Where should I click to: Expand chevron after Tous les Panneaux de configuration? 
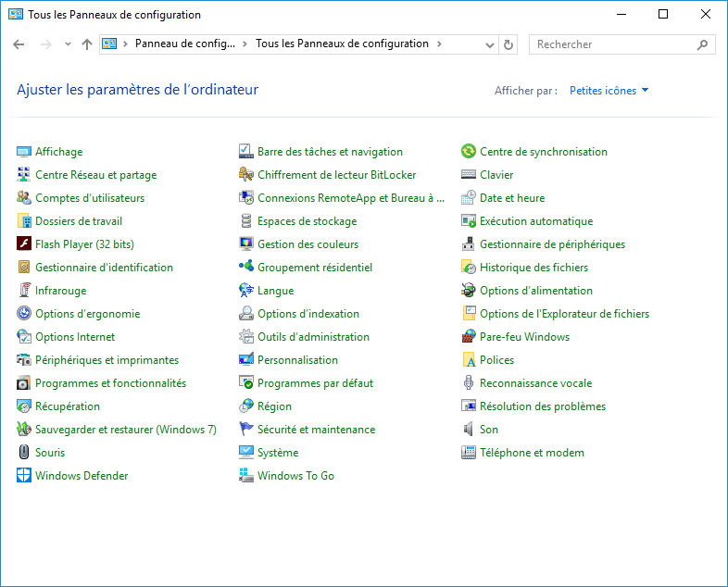coord(439,44)
